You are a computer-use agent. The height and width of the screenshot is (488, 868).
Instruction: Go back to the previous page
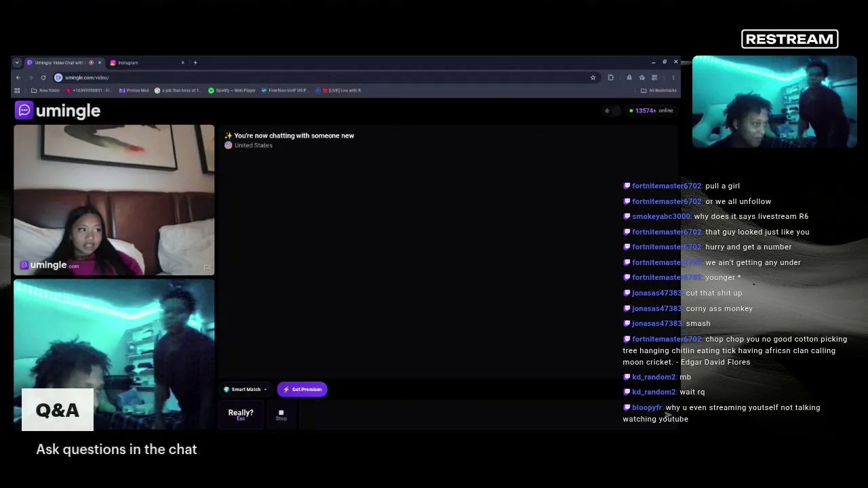(x=18, y=77)
